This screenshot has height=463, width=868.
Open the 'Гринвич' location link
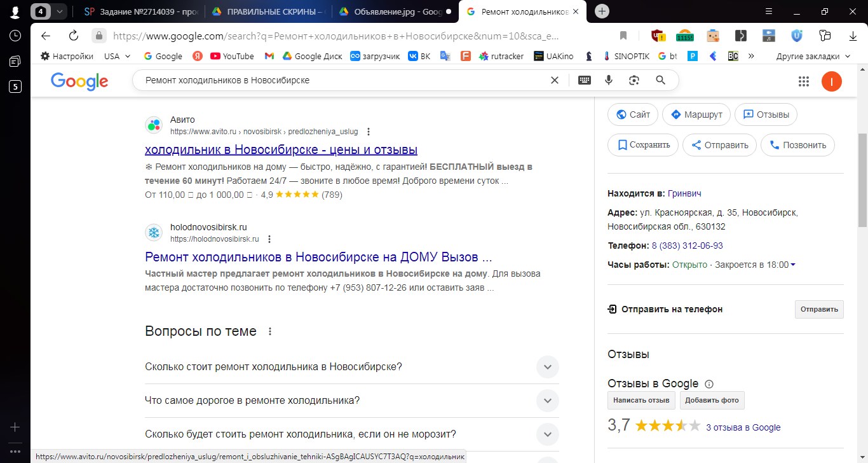(684, 193)
